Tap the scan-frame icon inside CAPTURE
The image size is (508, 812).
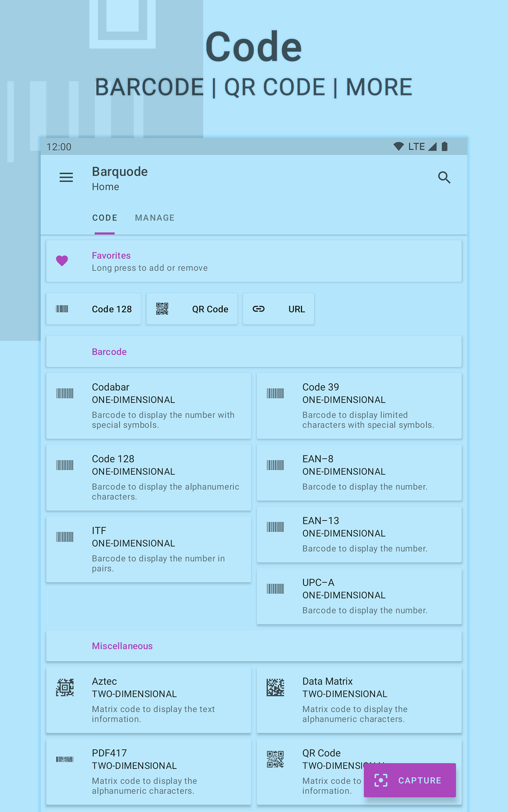[x=381, y=780]
